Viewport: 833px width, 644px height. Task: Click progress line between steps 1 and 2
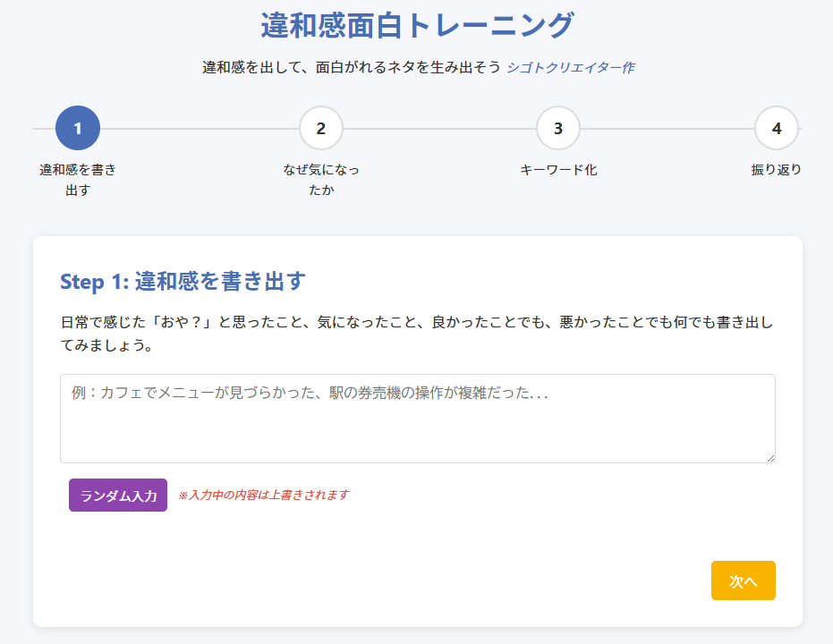(199, 128)
